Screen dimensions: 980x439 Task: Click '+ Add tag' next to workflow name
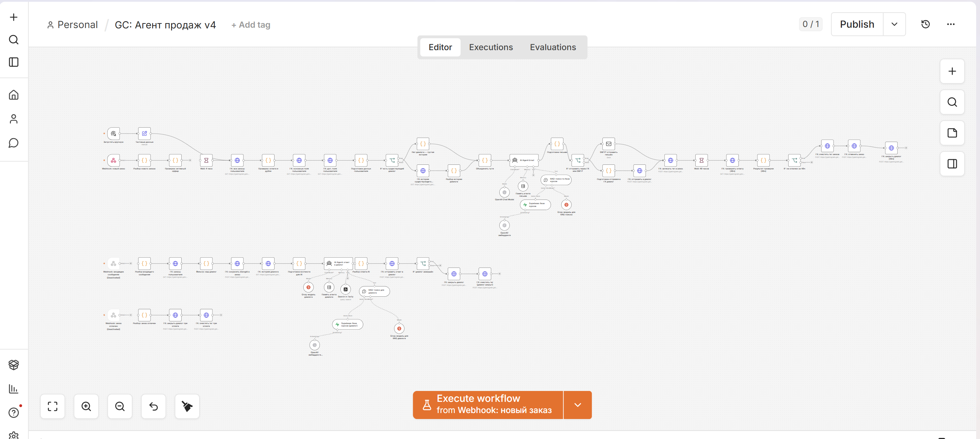click(x=251, y=25)
